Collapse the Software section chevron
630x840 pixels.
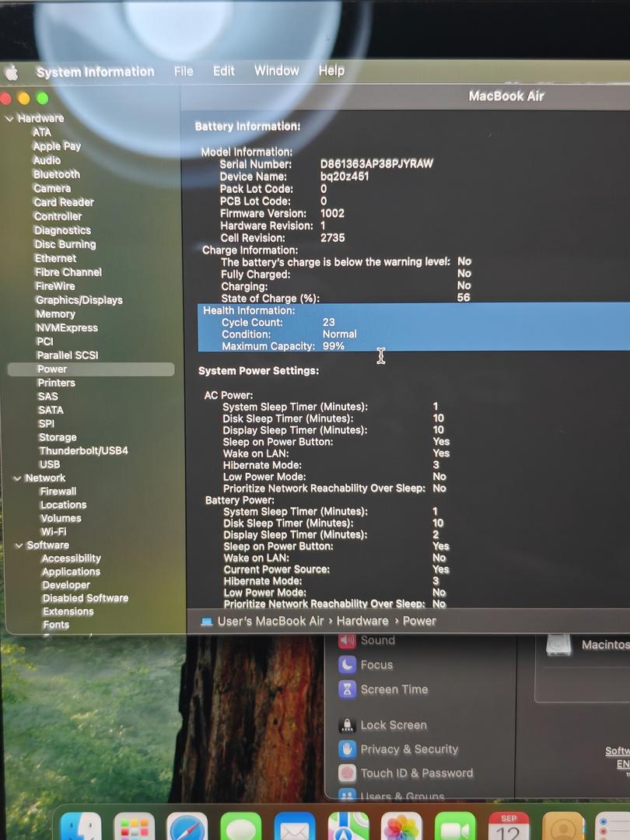(19, 545)
